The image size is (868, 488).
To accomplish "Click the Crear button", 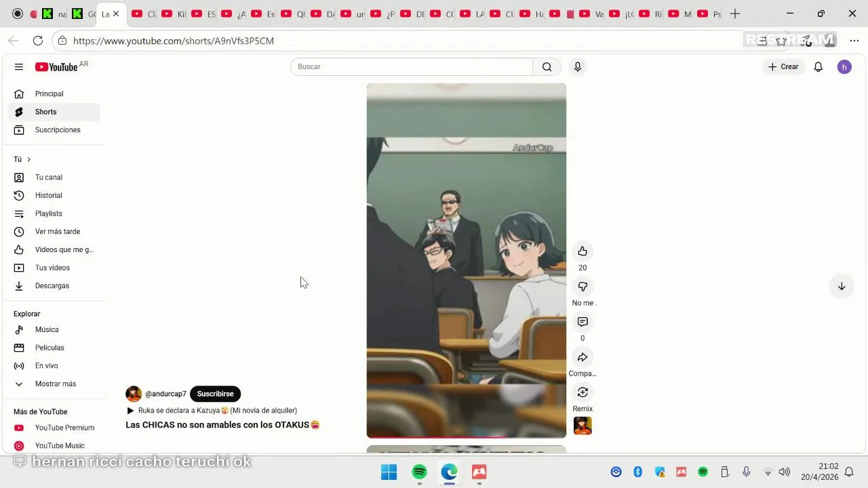I will 783,66.
